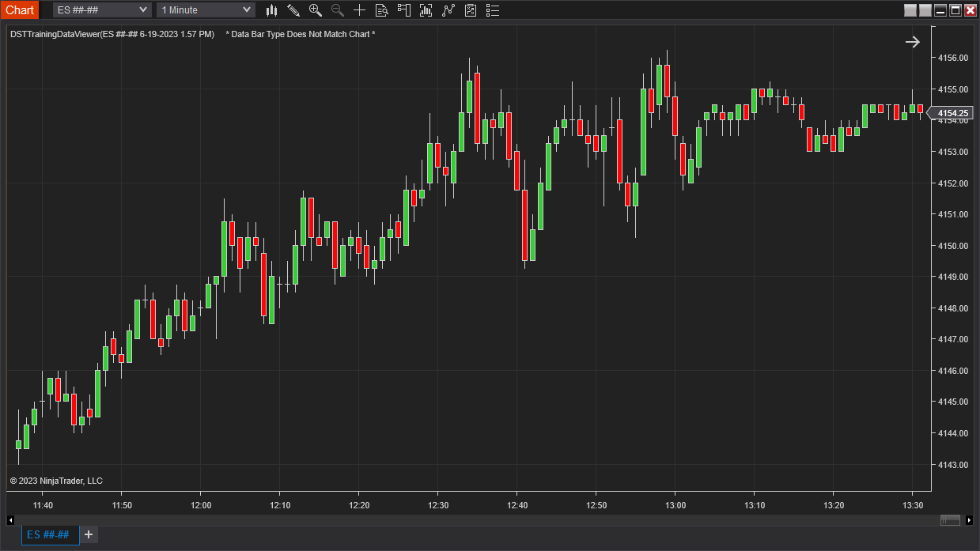Expand the 1 Minute interval dropdown

pyautogui.click(x=206, y=9)
